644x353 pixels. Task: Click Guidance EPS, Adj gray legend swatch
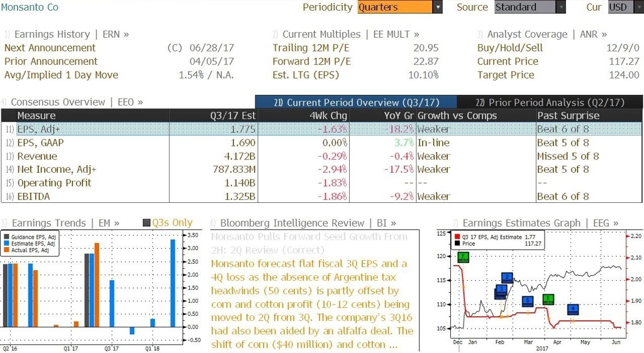[x=6, y=237]
